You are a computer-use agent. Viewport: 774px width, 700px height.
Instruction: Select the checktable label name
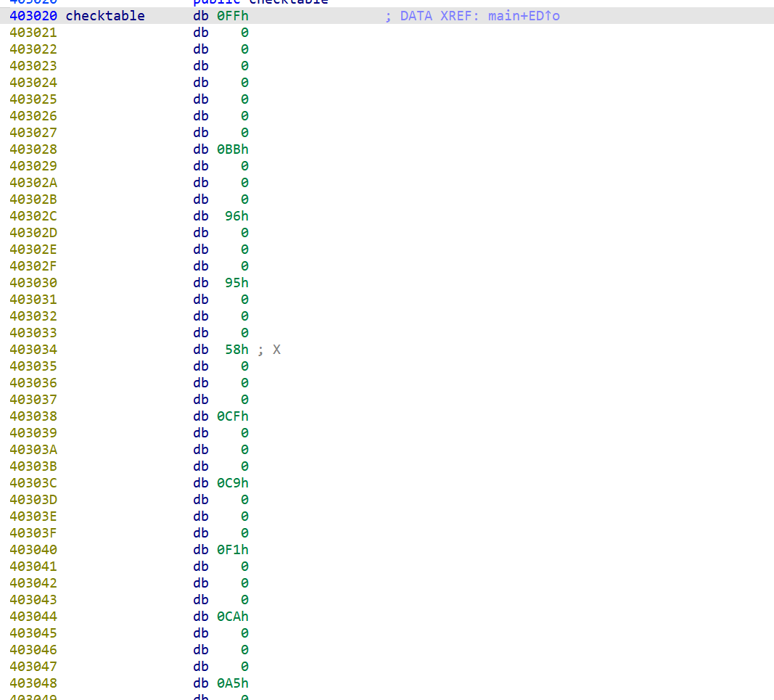[x=105, y=16]
